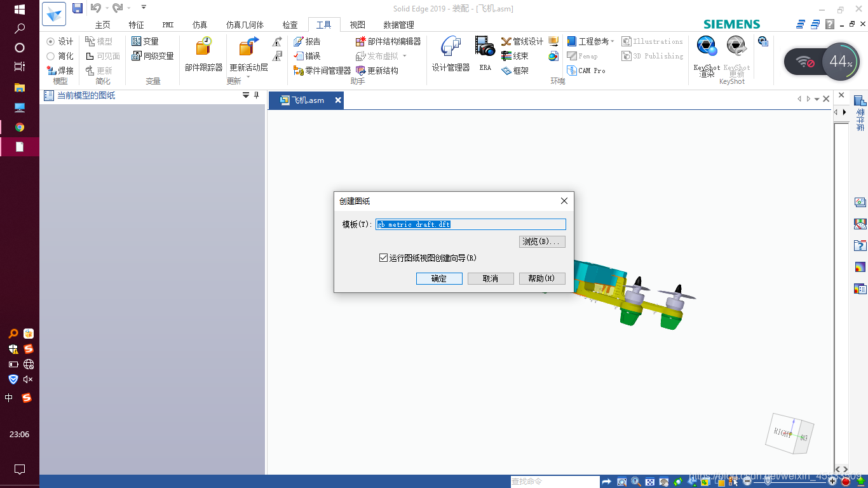The image size is (868, 488).
Task: Open the tubing design (管线设计) environment
Action: 522,41
